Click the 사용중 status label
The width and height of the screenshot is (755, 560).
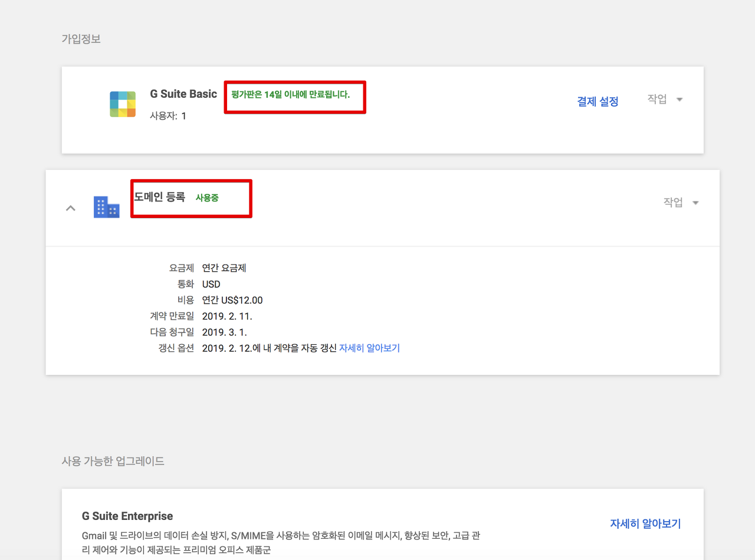[207, 198]
